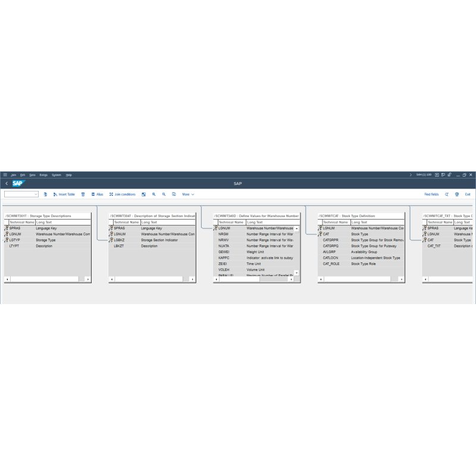This screenshot has height=476, width=476.
Task: Open the Extras menu
Action: [x=43, y=175]
